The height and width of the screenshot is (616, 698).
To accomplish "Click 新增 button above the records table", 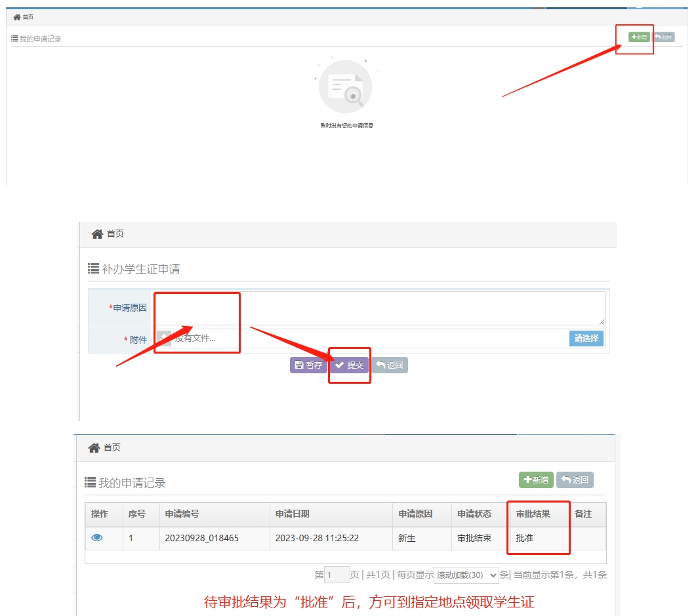I will click(536, 480).
